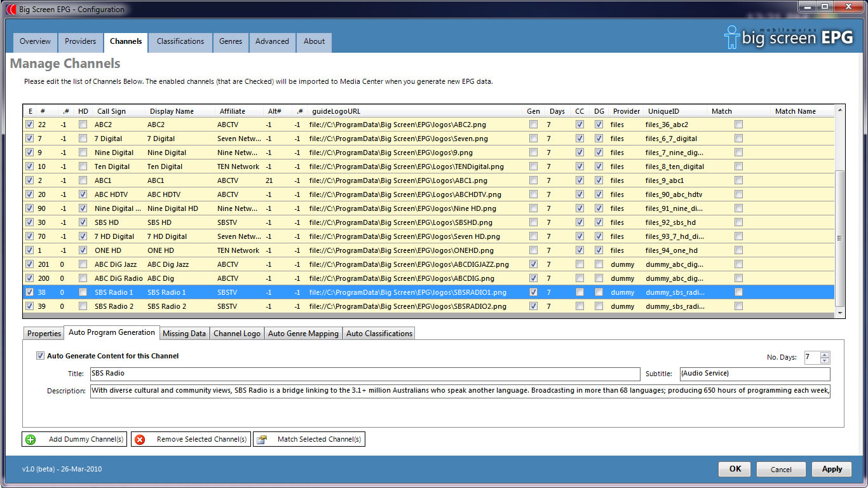
Task: Switch to Channel Logo sub-tab
Action: [237, 334]
